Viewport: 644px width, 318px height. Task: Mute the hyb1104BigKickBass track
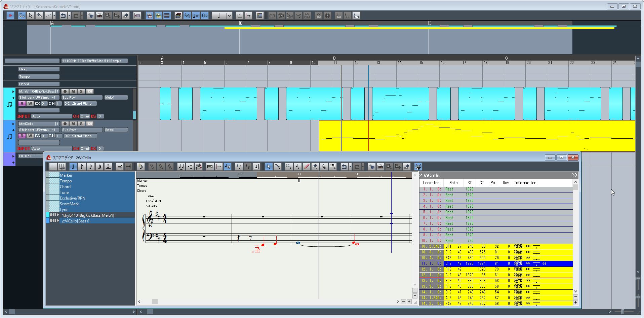pyautogui.click(x=73, y=92)
